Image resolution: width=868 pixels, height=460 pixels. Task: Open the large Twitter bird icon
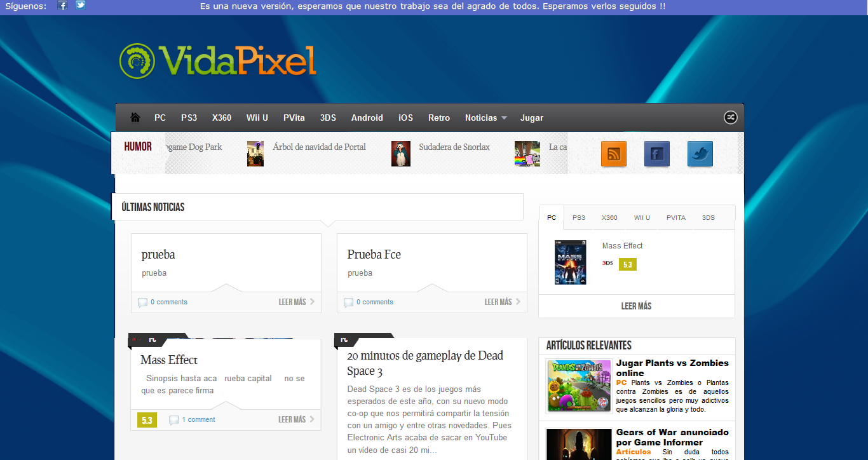coord(700,154)
